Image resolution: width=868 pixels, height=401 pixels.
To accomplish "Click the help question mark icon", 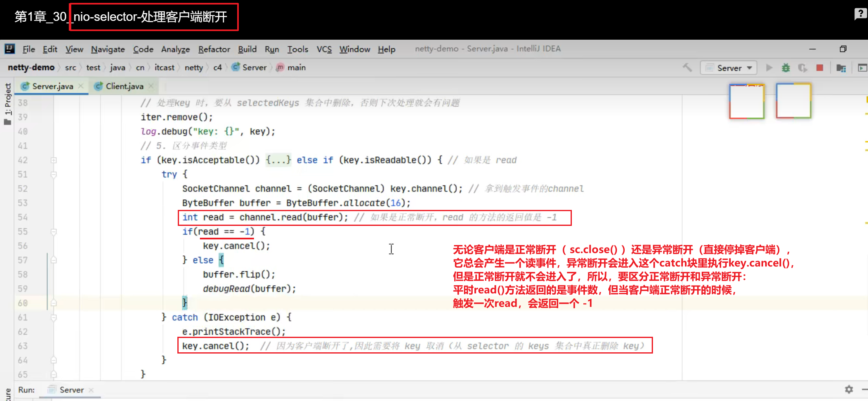I will pos(860,14).
